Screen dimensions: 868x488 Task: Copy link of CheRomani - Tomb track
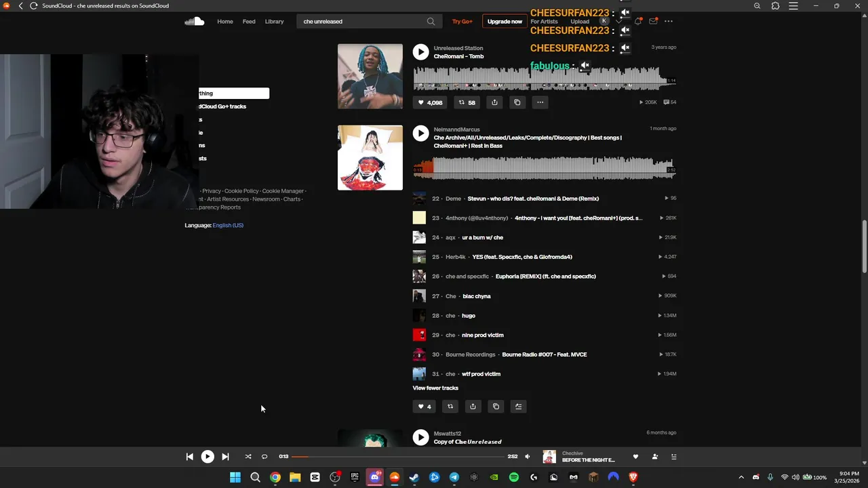[517, 102]
